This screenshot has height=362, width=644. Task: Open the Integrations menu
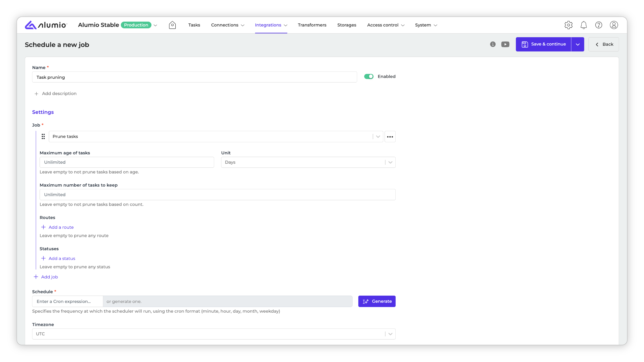[x=271, y=25]
